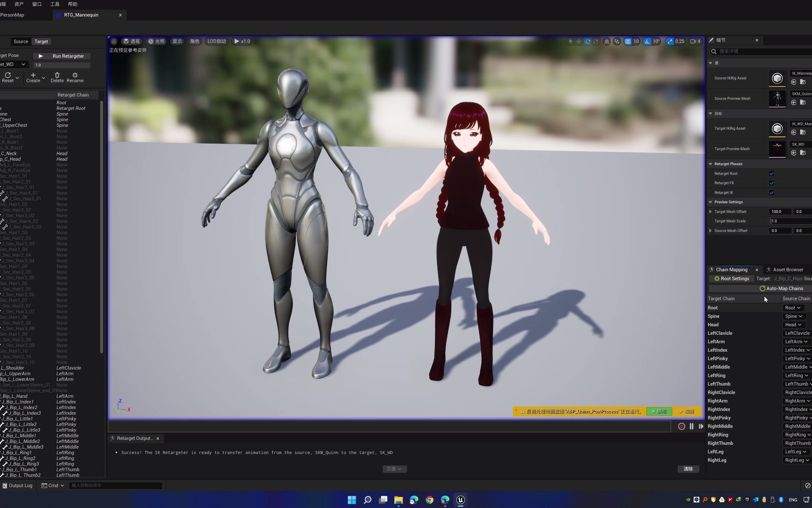This screenshot has height=508, width=812.
Task: Pause playback using the pause icon
Action: tap(691, 426)
